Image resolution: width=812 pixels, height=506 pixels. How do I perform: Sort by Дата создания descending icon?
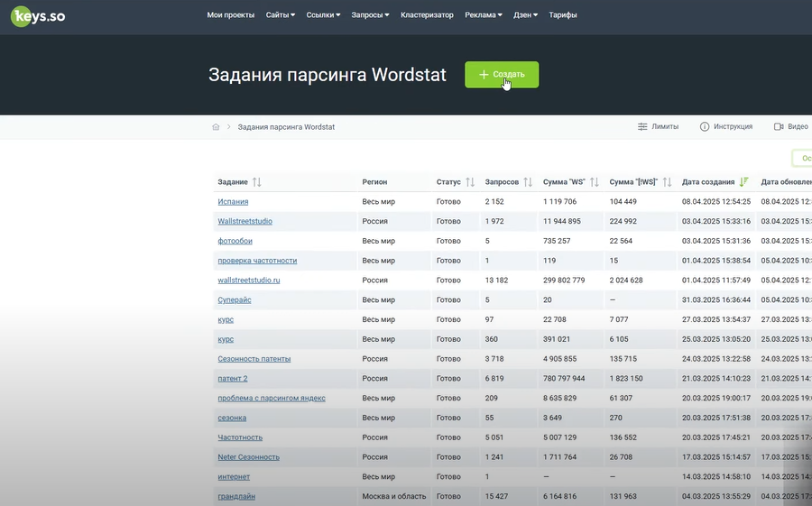pyautogui.click(x=744, y=182)
